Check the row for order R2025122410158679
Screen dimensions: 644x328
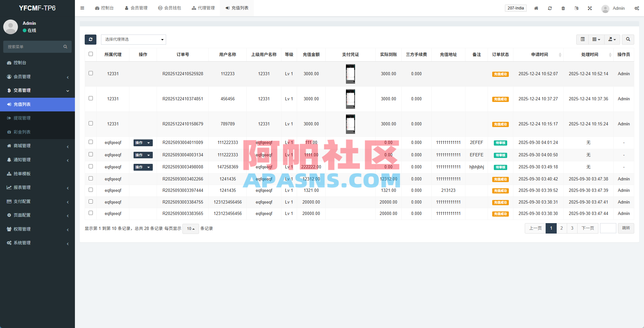[x=91, y=123]
